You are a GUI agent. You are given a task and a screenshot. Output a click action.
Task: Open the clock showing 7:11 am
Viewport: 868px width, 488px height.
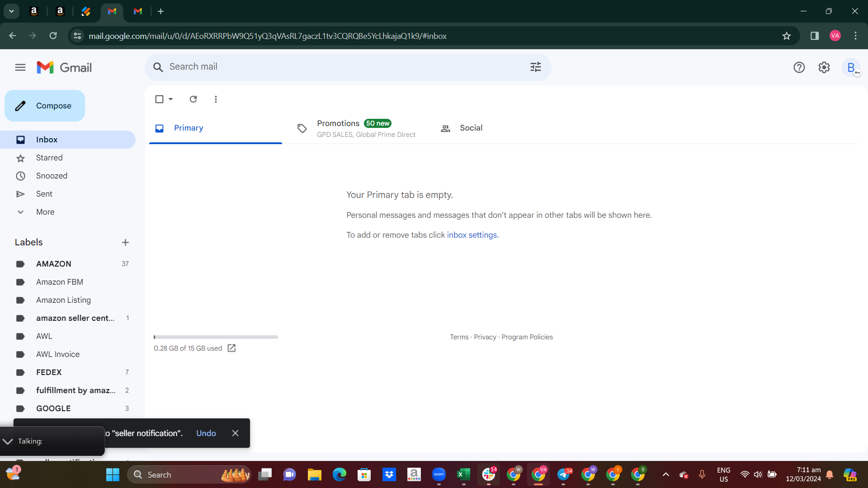[803, 474]
